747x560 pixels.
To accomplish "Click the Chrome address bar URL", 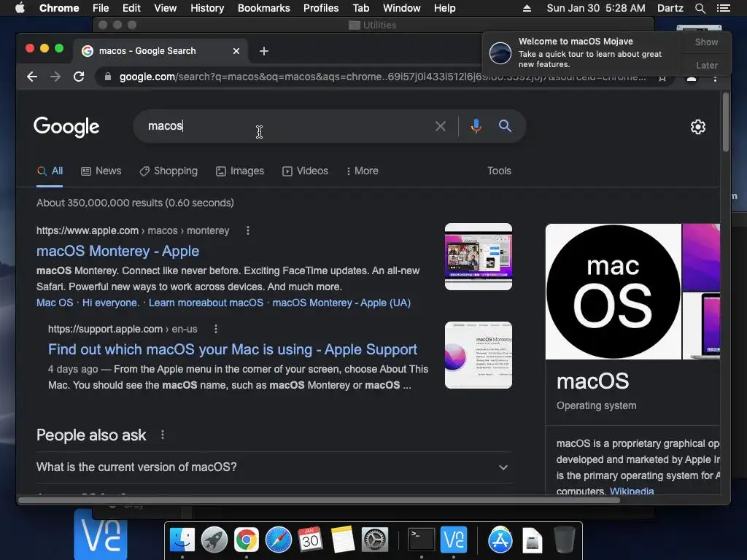I will [382, 77].
